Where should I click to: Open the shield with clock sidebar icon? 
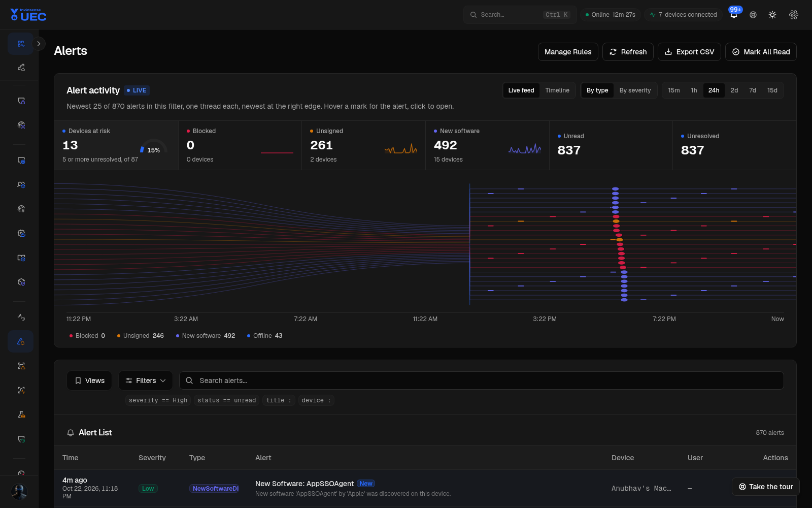[x=21, y=439]
